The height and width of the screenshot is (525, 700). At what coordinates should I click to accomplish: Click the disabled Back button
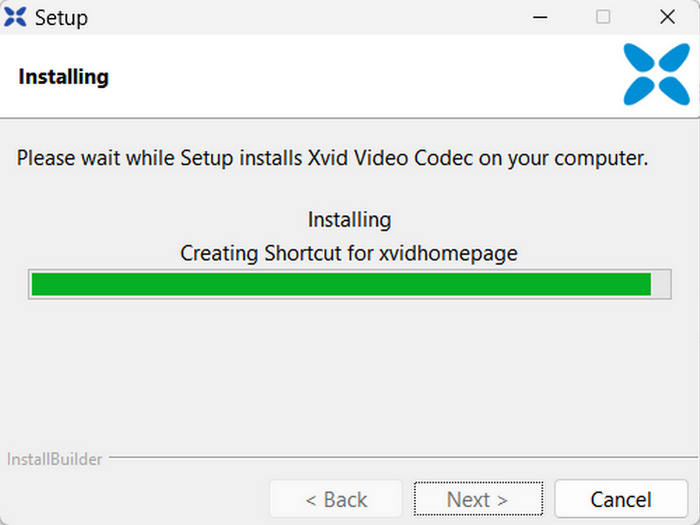click(336, 499)
